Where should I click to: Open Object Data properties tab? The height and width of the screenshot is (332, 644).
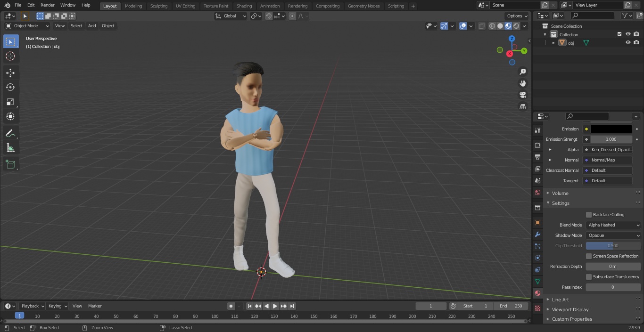537,281
